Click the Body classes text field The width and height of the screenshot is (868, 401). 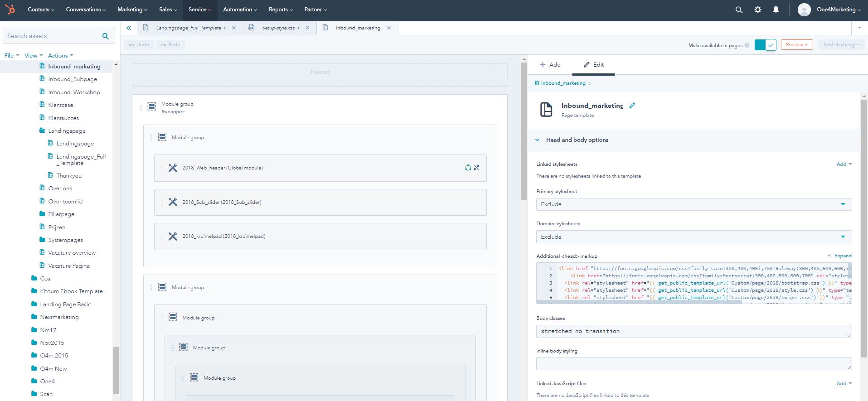(x=694, y=331)
